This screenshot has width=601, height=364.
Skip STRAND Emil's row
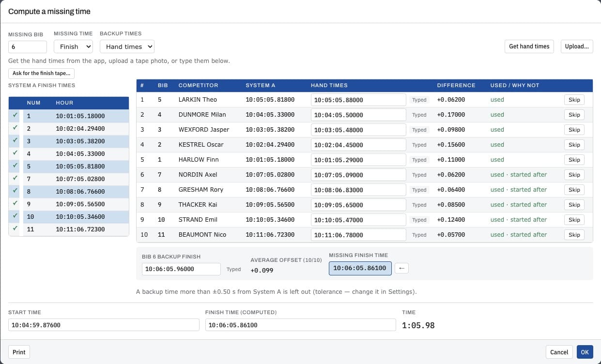tap(574, 220)
